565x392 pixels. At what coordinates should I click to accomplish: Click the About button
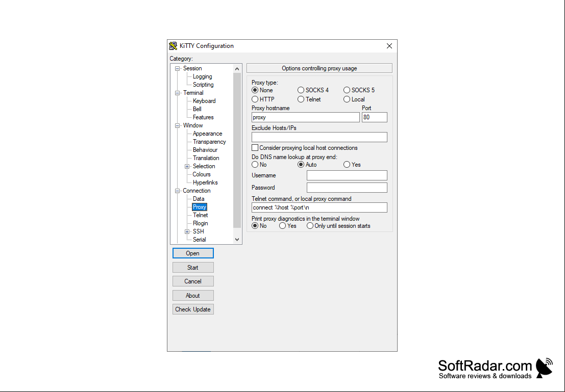point(193,296)
